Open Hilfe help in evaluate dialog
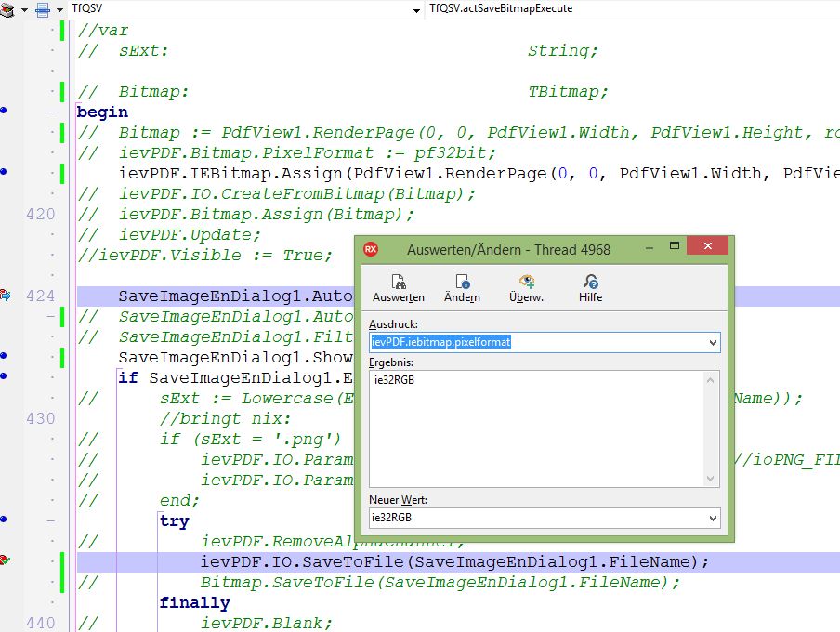The image size is (840, 632). point(590,288)
